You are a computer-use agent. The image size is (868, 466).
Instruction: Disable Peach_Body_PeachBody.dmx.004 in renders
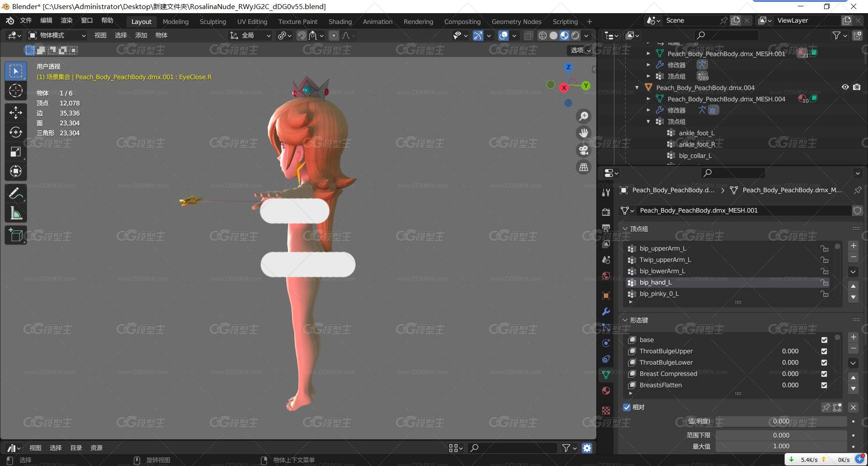click(857, 87)
